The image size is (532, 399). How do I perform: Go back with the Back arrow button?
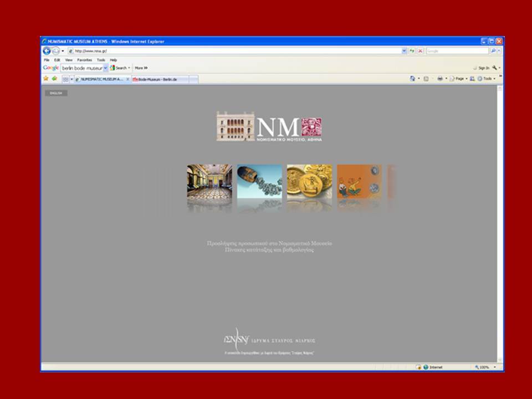click(x=47, y=51)
